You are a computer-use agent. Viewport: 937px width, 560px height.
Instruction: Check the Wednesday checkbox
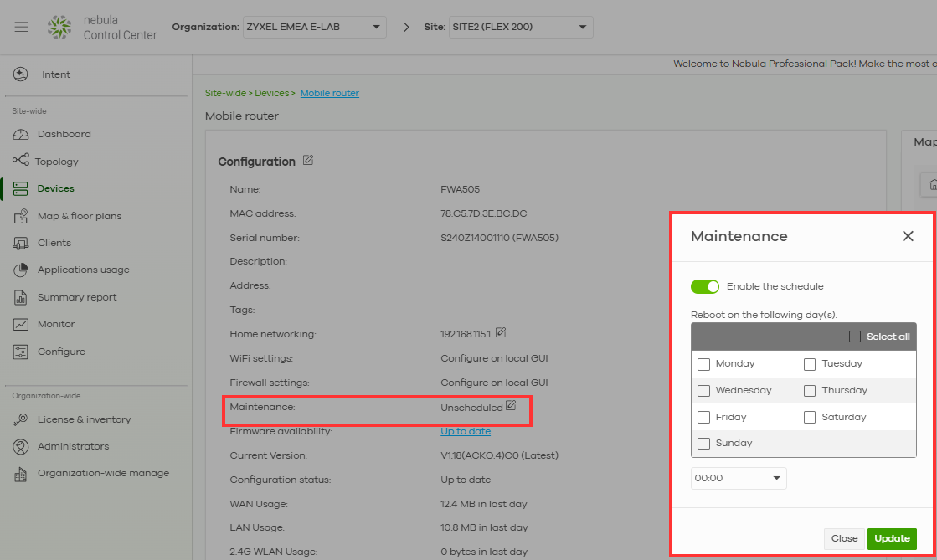click(704, 391)
